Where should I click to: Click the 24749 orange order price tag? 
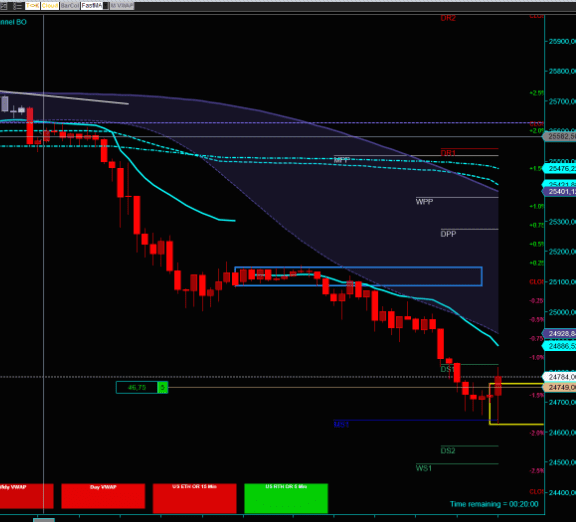559,388
